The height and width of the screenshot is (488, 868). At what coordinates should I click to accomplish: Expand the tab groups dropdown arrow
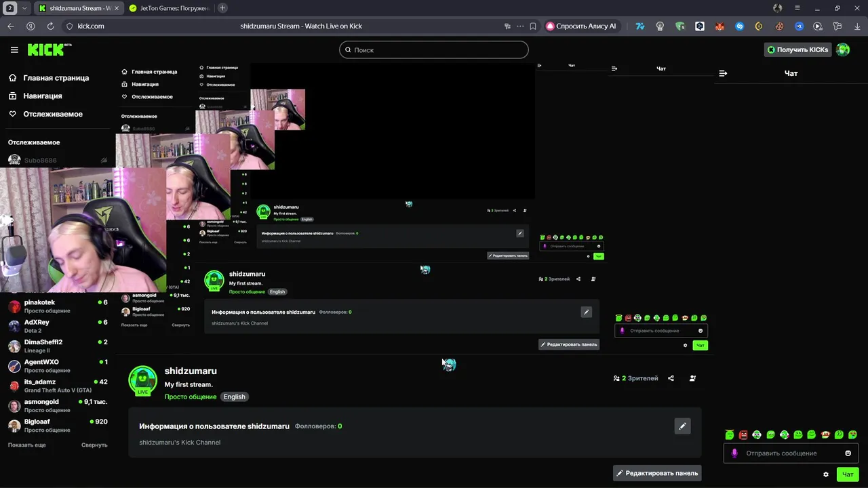[25, 8]
